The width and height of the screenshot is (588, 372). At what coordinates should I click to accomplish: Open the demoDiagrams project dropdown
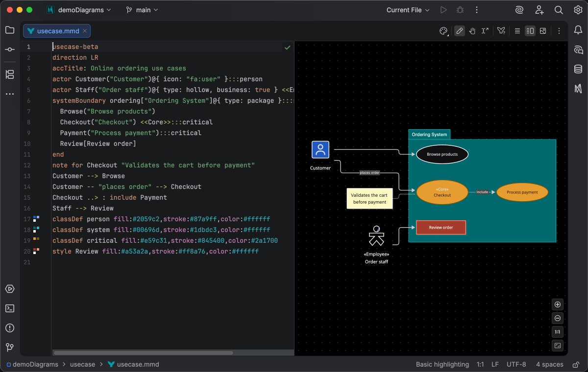pyautogui.click(x=79, y=10)
